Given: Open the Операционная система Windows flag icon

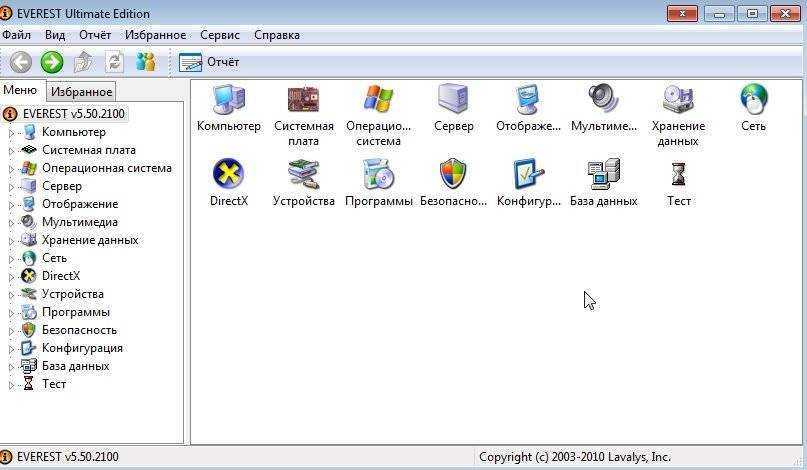Looking at the screenshot, I should pyautogui.click(x=378, y=99).
